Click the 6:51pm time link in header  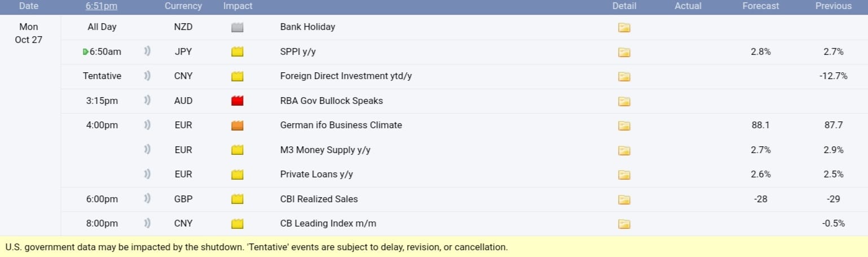click(102, 6)
